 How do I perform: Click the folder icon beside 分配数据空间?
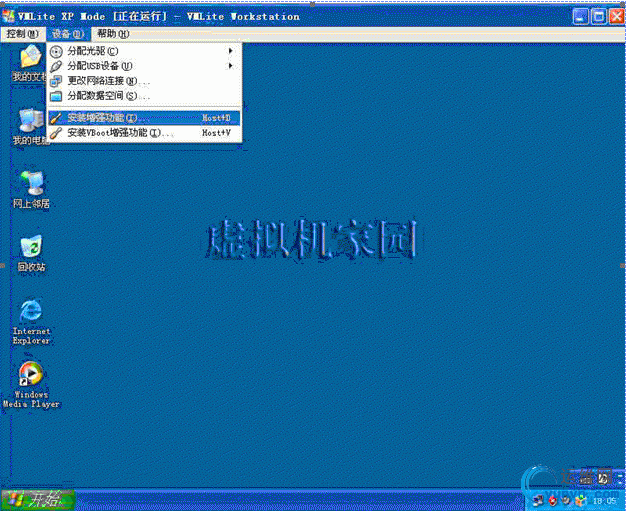click(56, 96)
